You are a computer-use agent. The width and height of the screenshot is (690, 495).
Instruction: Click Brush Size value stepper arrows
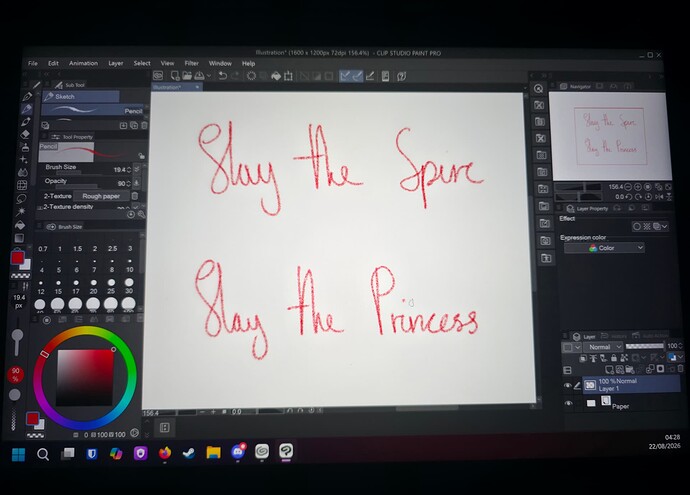pos(129,170)
